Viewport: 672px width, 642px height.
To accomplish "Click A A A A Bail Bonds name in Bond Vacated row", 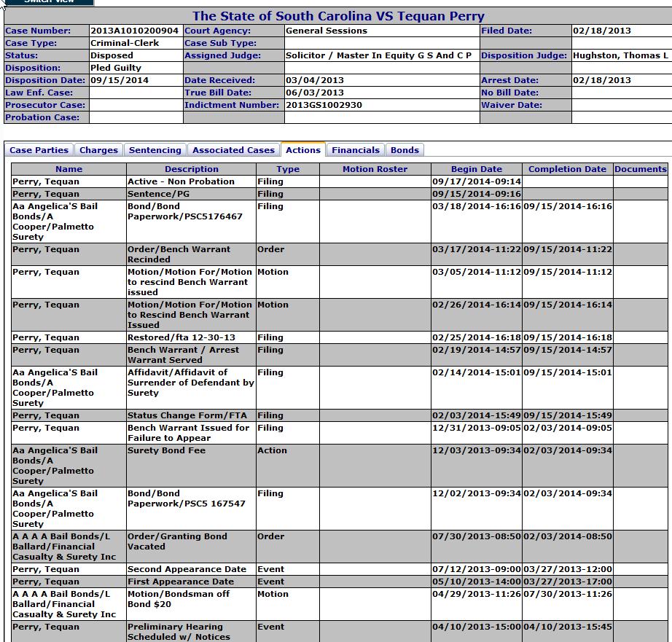I will pyautogui.click(x=64, y=547).
